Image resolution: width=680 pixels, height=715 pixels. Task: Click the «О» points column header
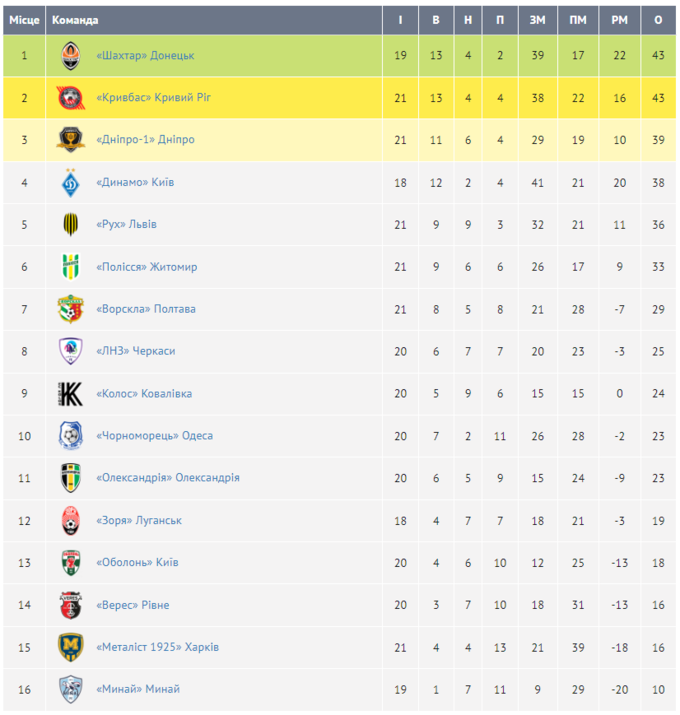[657, 20]
